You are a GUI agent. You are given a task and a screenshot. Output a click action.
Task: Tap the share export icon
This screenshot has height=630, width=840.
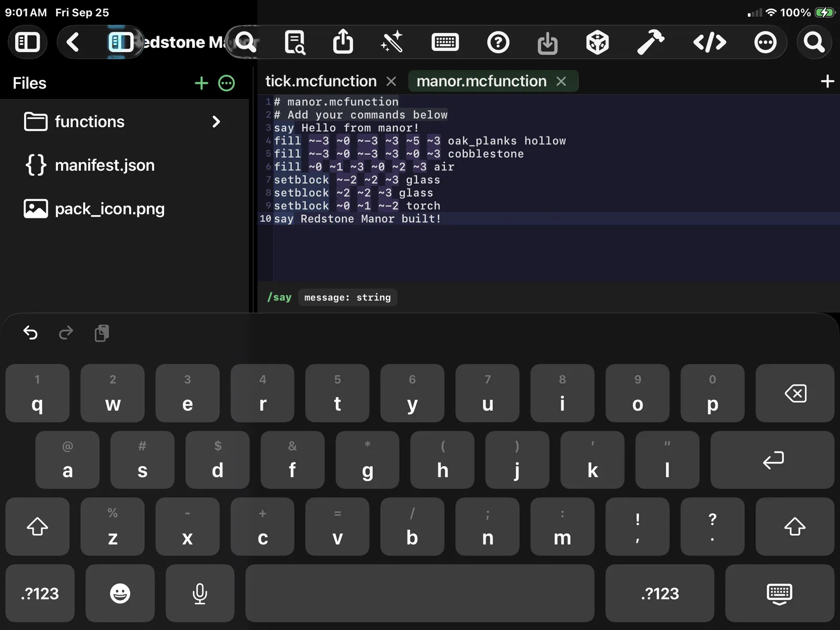click(343, 41)
